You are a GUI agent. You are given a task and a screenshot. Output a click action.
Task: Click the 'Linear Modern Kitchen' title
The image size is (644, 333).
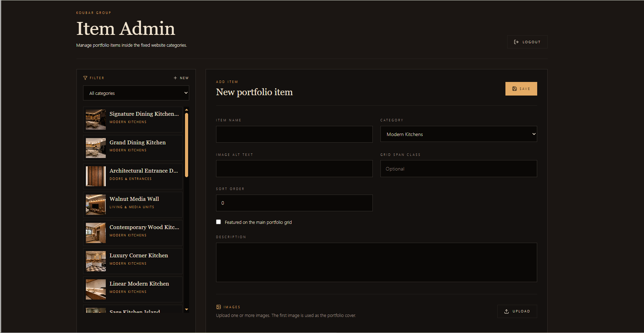139,283
